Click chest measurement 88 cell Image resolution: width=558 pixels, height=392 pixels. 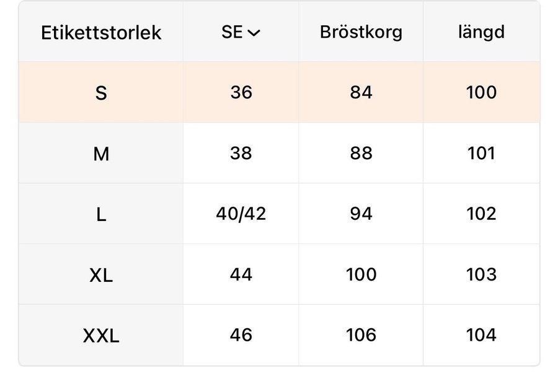click(x=361, y=153)
